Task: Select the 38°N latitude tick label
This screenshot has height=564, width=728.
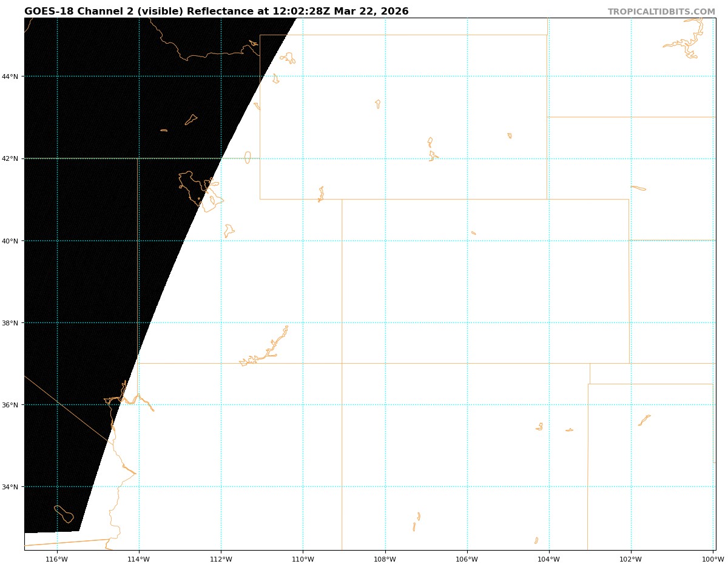Action: 10,323
